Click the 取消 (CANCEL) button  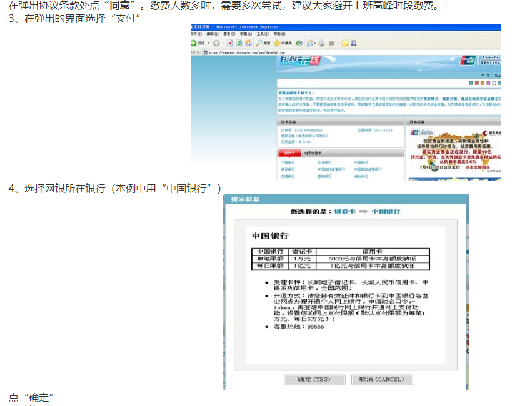[x=381, y=379]
